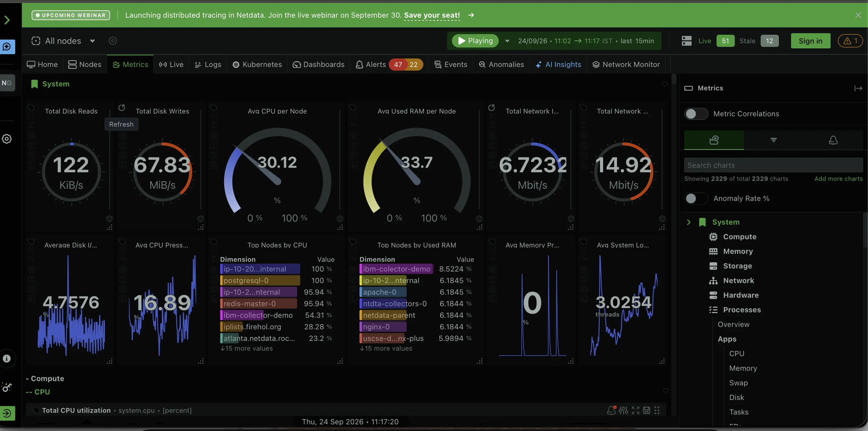Open the Save your seat! link
The image size is (868, 431).
point(432,15)
